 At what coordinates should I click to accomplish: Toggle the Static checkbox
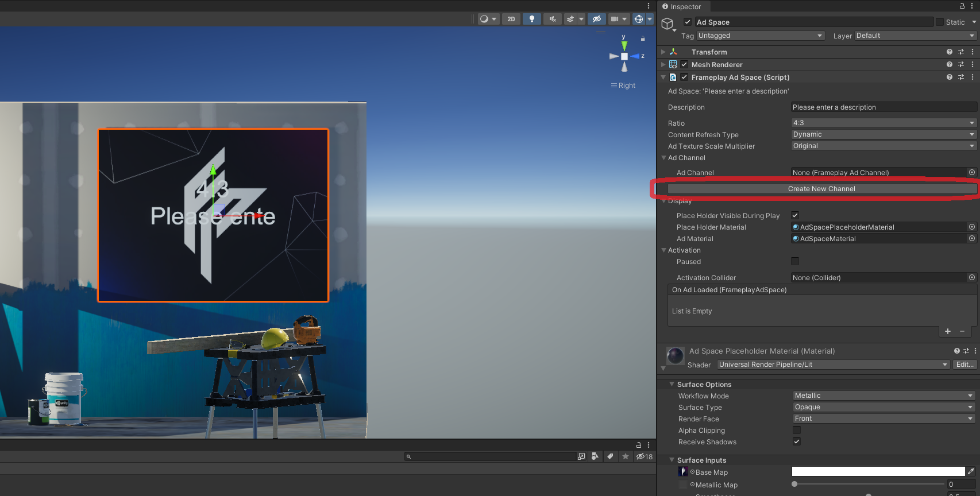pyautogui.click(x=940, y=22)
